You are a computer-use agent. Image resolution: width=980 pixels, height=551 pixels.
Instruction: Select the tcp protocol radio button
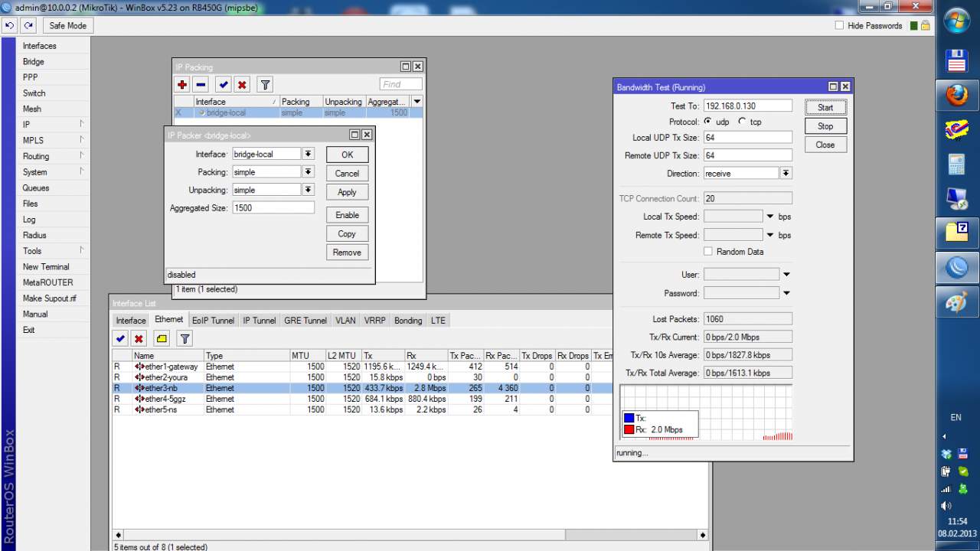(742, 122)
